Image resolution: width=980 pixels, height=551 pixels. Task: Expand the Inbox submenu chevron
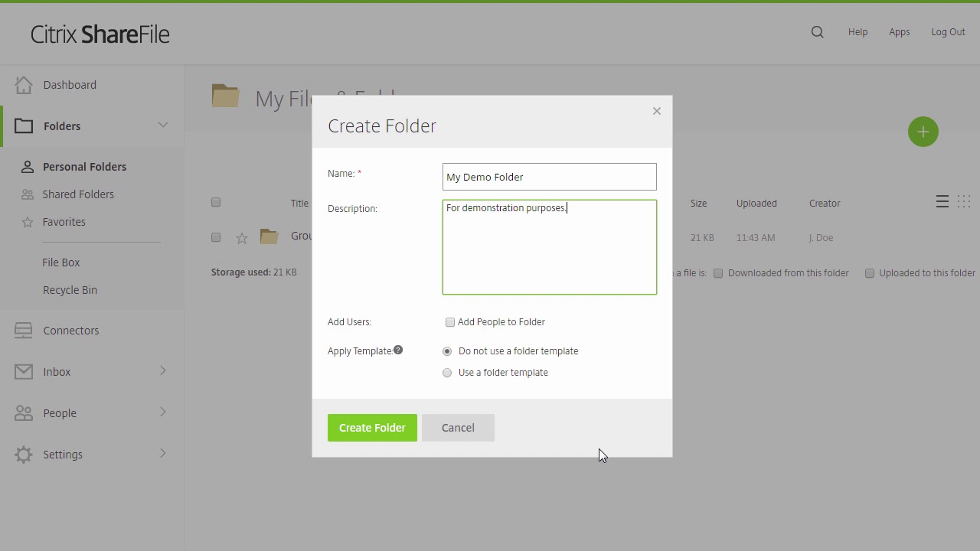(x=162, y=371)
